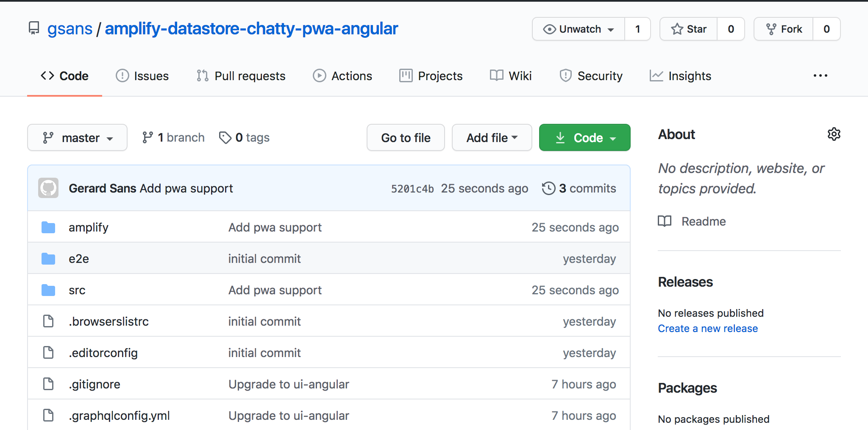The height and width of the screenshot is (430, 868).
Task: Click the Go to file button
Action: 406,137
